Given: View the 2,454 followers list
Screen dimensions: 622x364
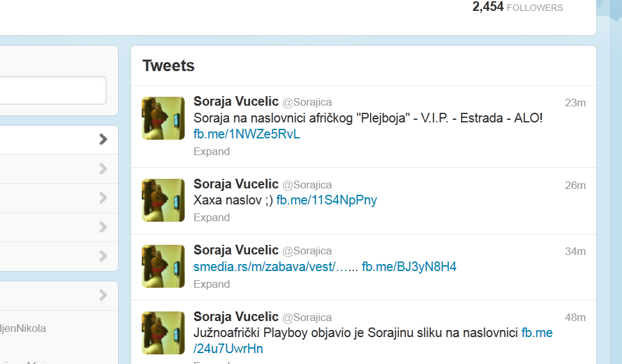Looking at the screenshot, I should pyautogui.click(x=517, y=7).
